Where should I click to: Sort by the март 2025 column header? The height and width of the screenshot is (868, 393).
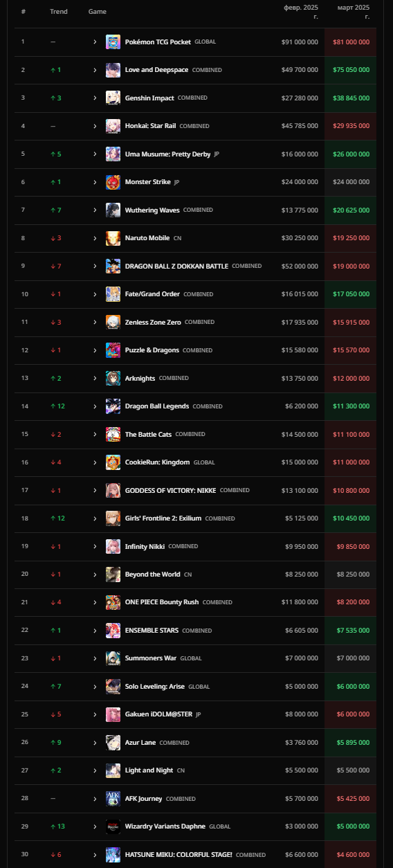point(354,11)
